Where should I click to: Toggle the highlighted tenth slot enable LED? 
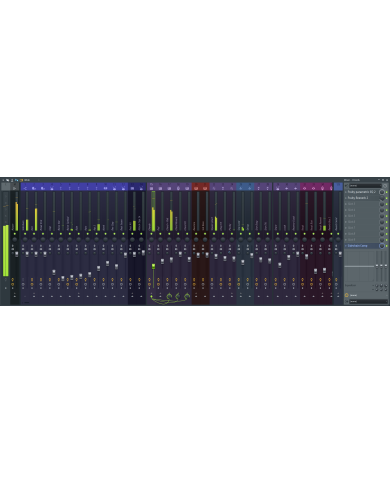click(387, 246)
